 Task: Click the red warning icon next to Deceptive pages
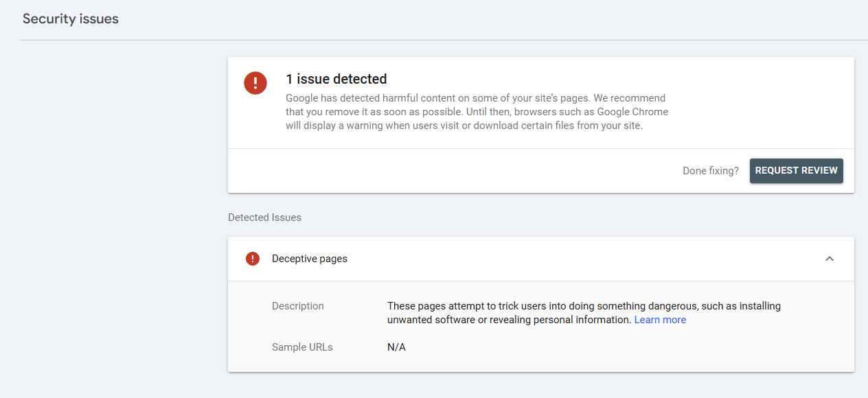[x=253, y=259]
